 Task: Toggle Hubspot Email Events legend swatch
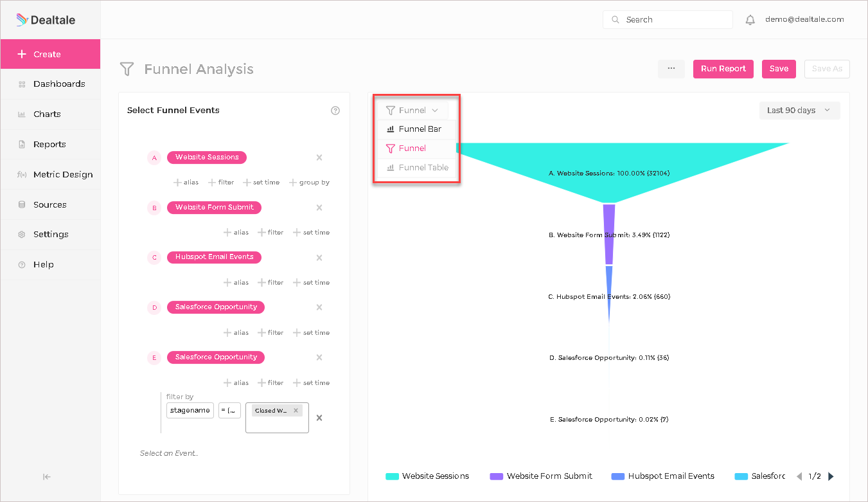click(618, 476)
